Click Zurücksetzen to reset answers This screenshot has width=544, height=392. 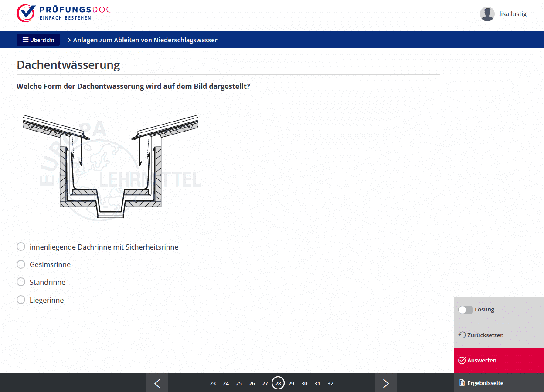[481, 335]
